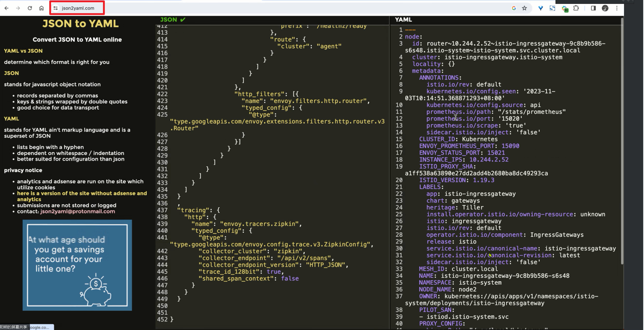Click the "tracing" JSON key line
The width and height of the screenshot is (644, 330).
pos(199,210)
